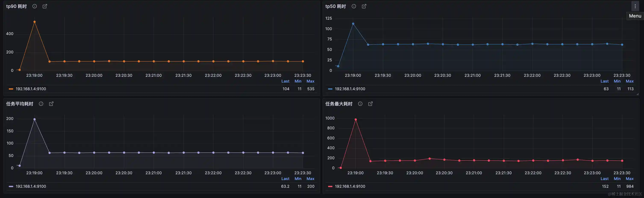Click the info icon beside 任务平均耗时 title
This screenshot has height=198, width=644.
pyautogui.click(x=41, y=104)
